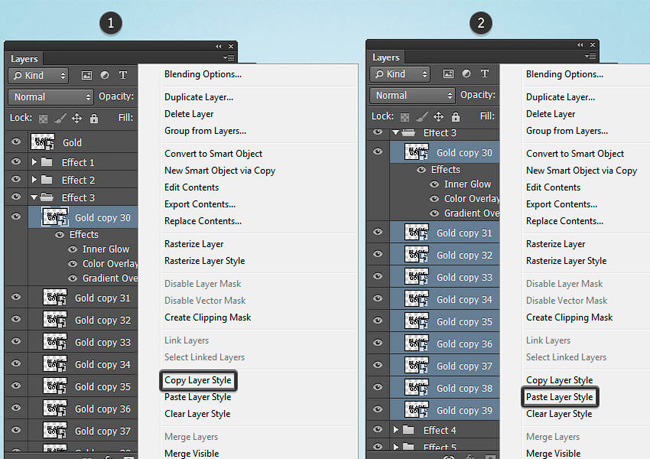
Task: Choose Paste Layer Style in menu 2
Action: (560, 397)
